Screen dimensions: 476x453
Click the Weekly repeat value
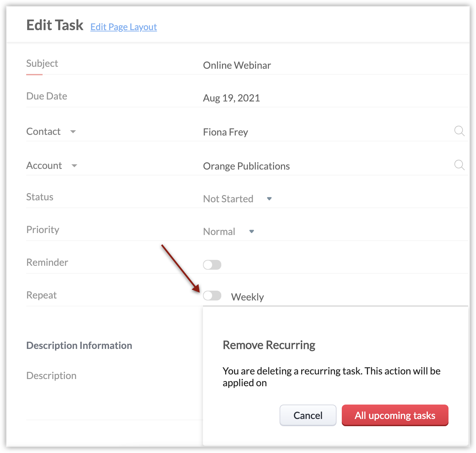click(247, 297)
